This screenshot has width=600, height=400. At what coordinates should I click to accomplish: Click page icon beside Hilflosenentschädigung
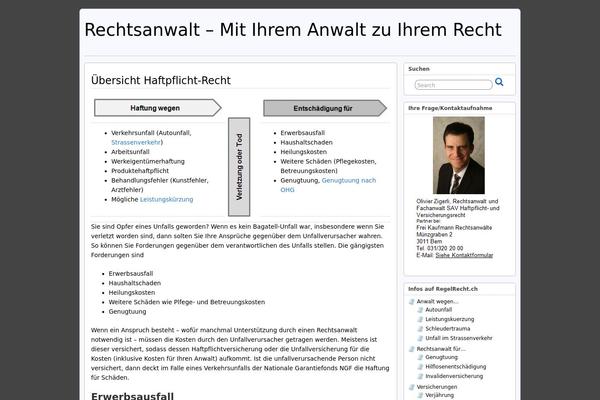(x=420, y=367)
